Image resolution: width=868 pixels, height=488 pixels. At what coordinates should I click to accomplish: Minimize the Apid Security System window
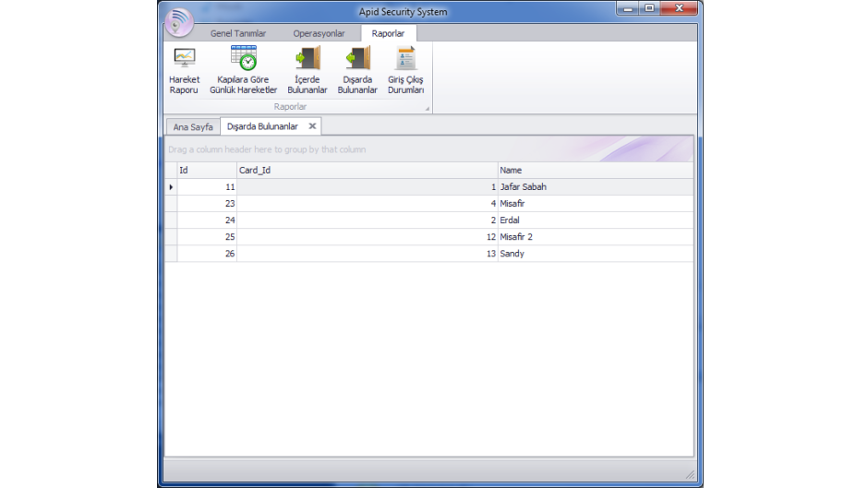(628, 8)
